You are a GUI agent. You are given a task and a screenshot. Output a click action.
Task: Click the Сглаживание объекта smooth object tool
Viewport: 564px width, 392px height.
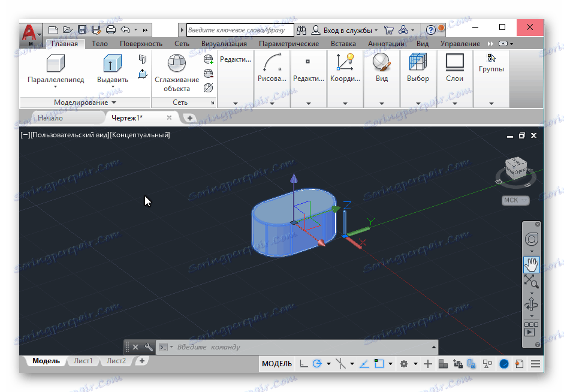coord(177,73)
